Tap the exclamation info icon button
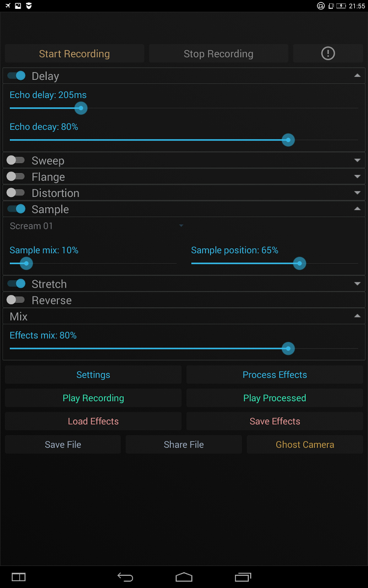The height and width of the screenshot is (588, 368). (x=328, y=53)
